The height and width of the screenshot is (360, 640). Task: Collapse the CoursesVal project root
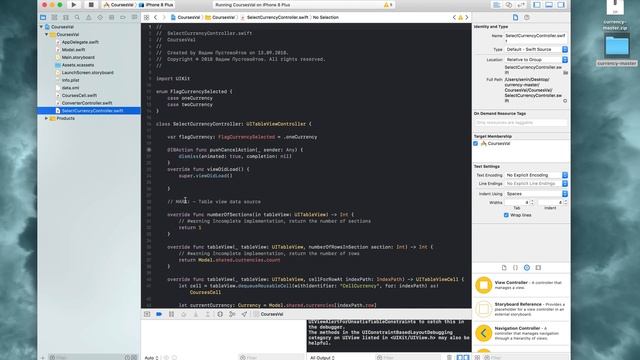(41, 27)
